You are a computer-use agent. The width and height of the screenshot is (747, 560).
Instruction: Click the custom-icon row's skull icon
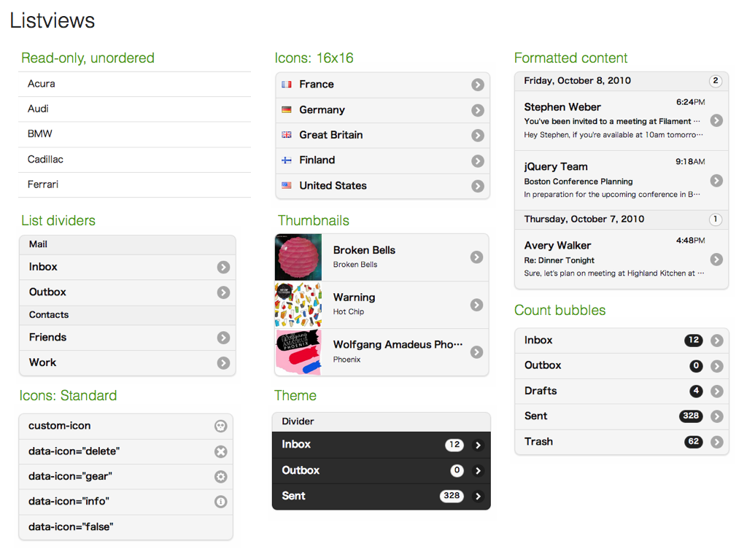click(x=220, y=427)
